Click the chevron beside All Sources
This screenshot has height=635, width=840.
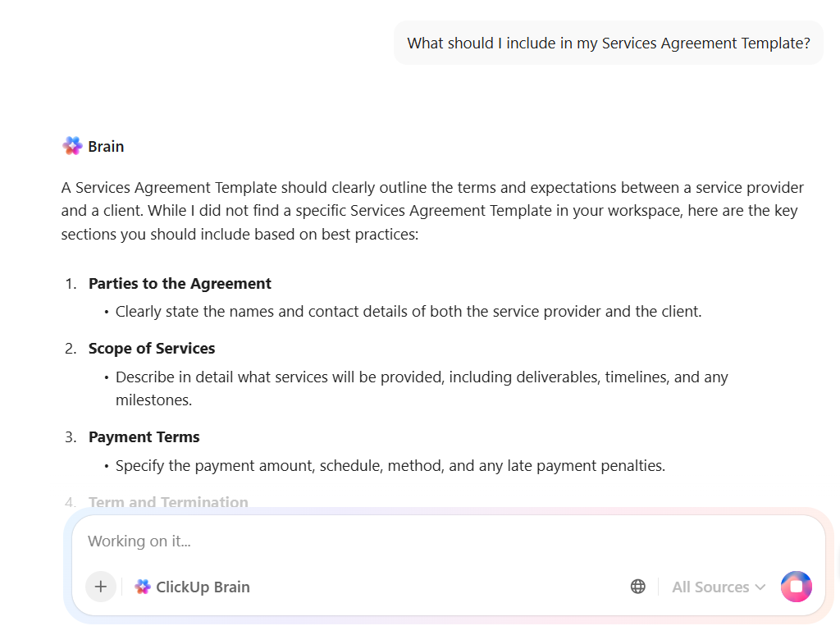point(760,587)
